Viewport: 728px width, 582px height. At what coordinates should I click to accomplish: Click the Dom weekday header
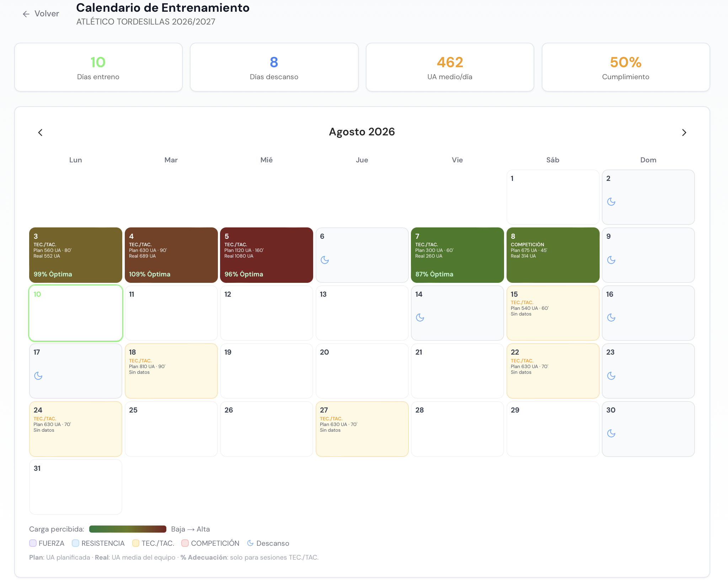(x=648, y=160)
